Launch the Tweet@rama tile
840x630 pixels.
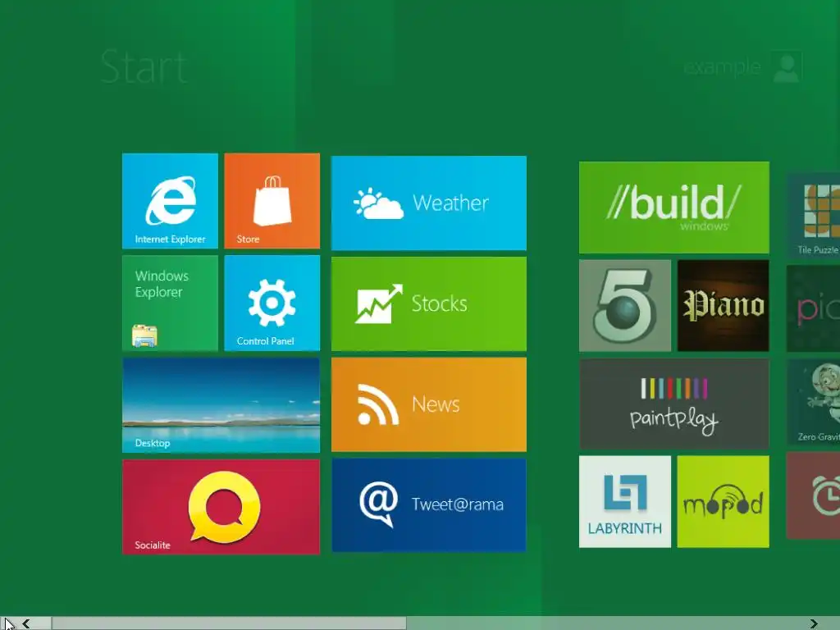tap(428, 504)
